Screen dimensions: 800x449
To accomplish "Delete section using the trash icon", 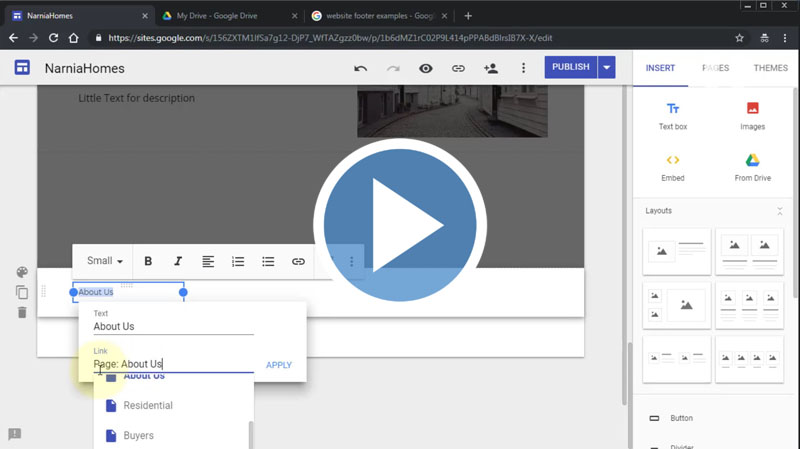I will pyautogui.click(x=22, y=313).
